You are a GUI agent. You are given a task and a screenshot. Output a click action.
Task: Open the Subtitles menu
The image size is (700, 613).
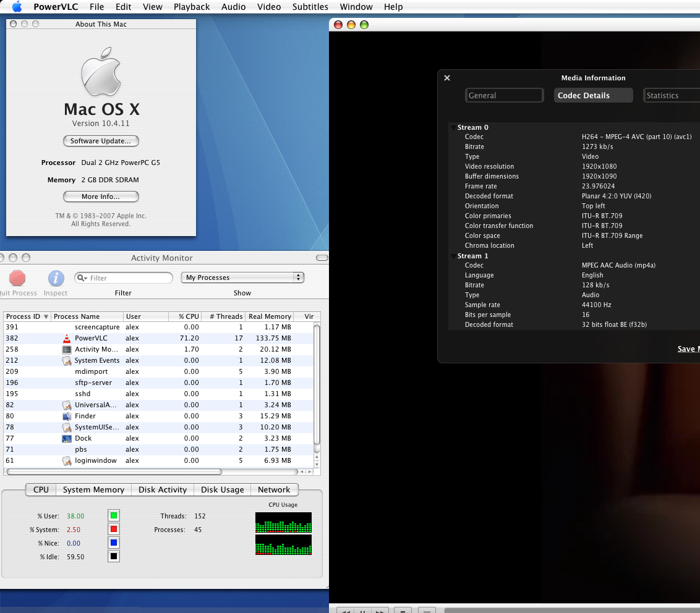click(310, 7)
